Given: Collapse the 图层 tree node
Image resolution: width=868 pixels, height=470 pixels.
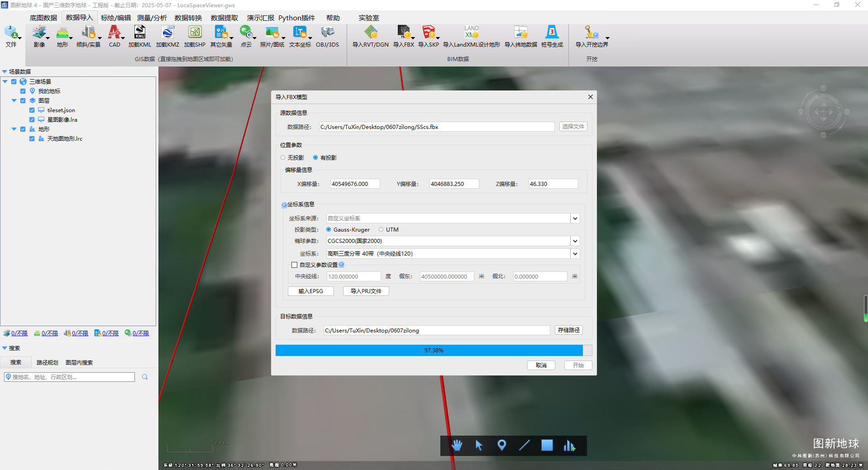Looking at the screenshot, I should pos(14,100).
